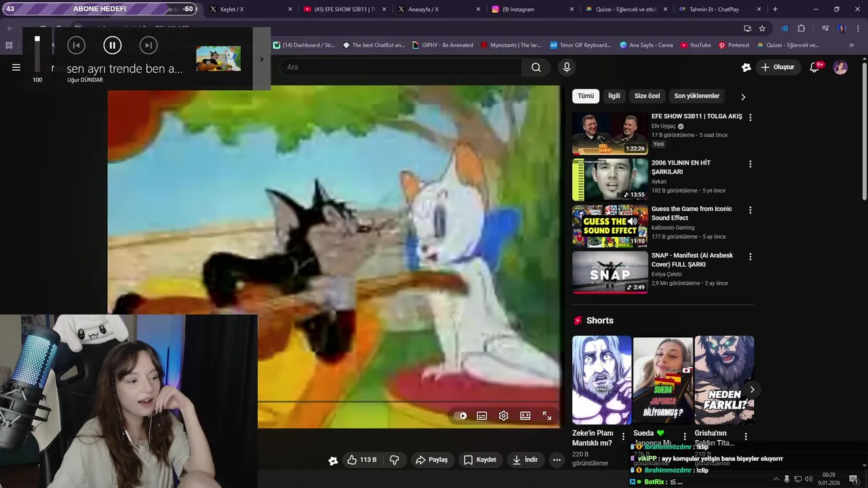Open 'GIPHY - Be Animated' bookmark
The height and width of the screenshot is (488, 868).
pyautogui.click(x=442, y=45)
